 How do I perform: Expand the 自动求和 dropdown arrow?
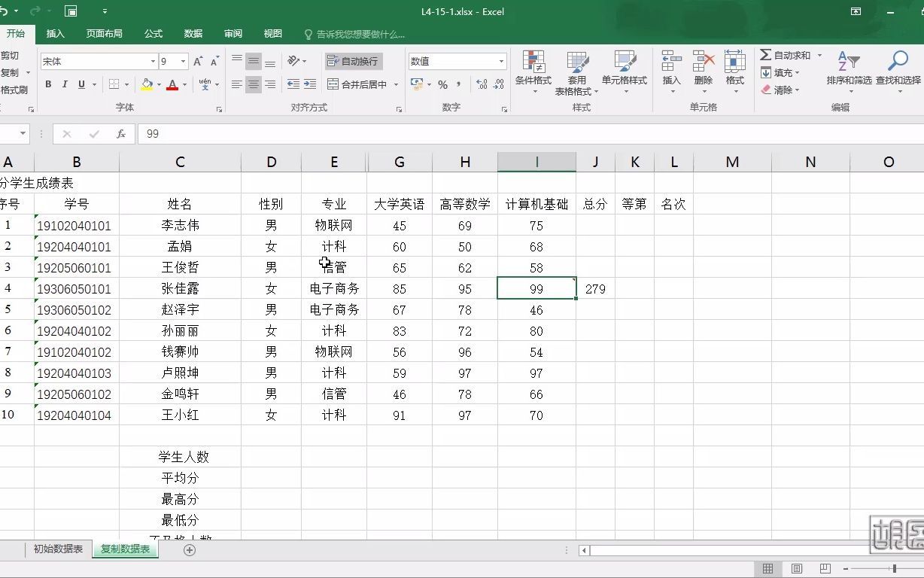(x=819, y=55)
